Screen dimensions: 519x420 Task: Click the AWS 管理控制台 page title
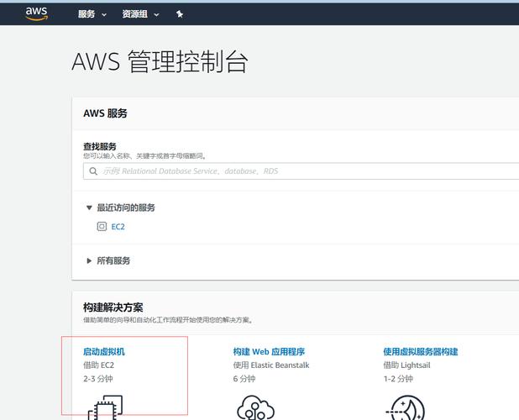(x=160, y=61)
